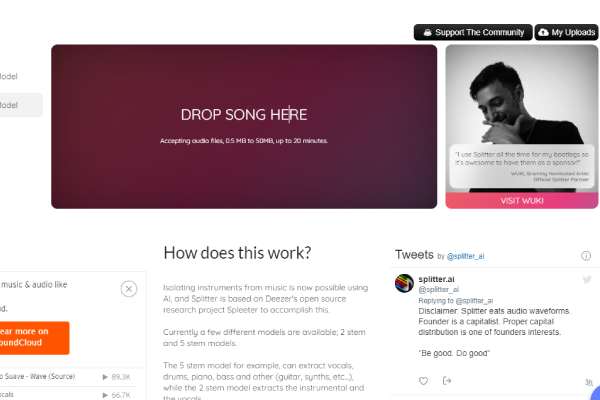Open the @splitter_ai link in Tweets header
Screen dimensions: 600x400
click(465, 256)
